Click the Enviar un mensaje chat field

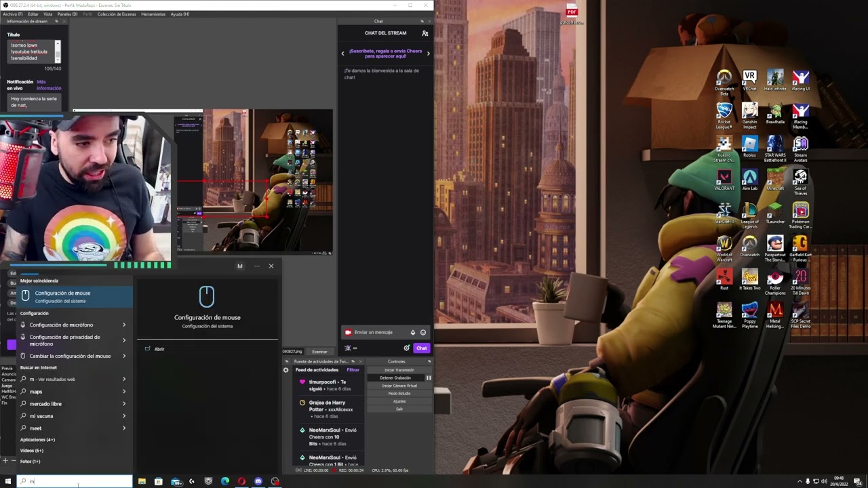coord(387,332)
